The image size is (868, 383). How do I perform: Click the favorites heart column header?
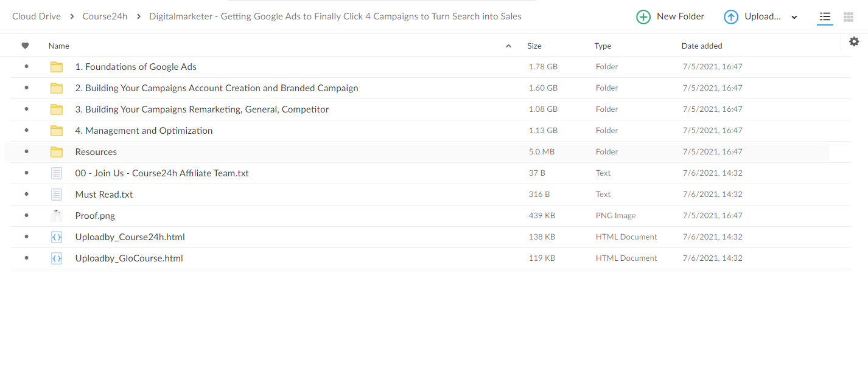25,46
